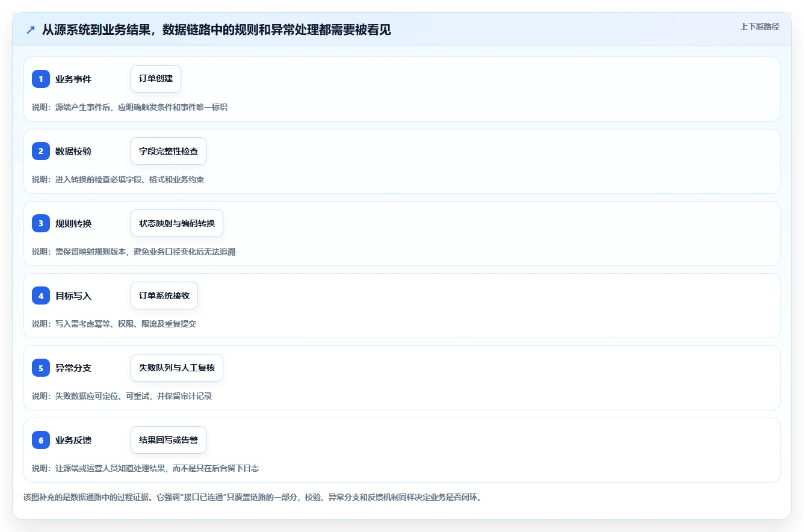Click the footer paragraph starting 该图补充的是
The image size is (804, 532).
coord(252,497)
